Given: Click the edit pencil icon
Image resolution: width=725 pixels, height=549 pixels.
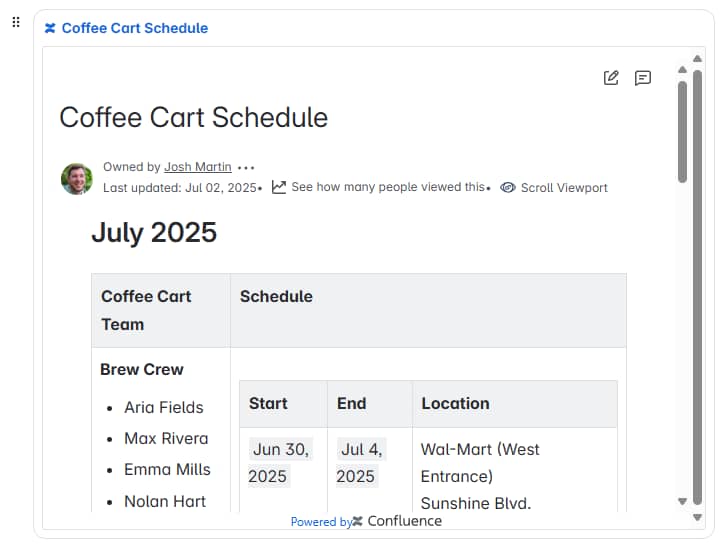Looking at the screenshot, I should (611, 78).
